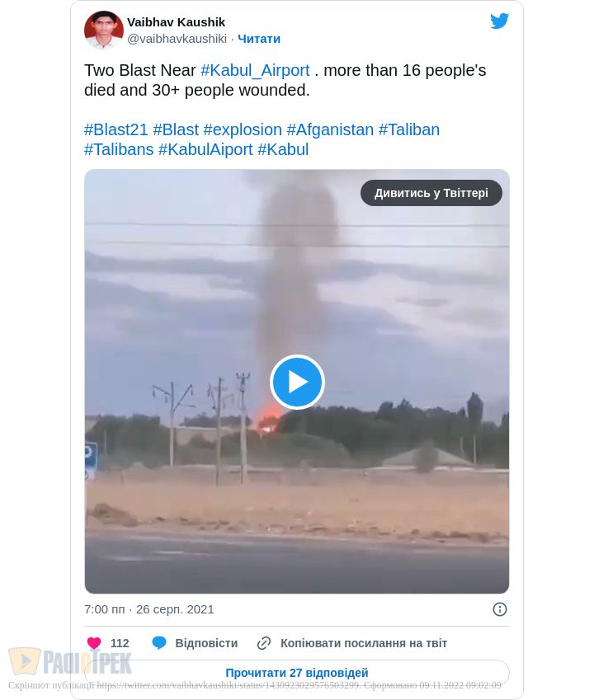This screenshot has width=594, height=700.
Task: Open Vaibhav Kaushik's profile avatar
Action: 104,30
